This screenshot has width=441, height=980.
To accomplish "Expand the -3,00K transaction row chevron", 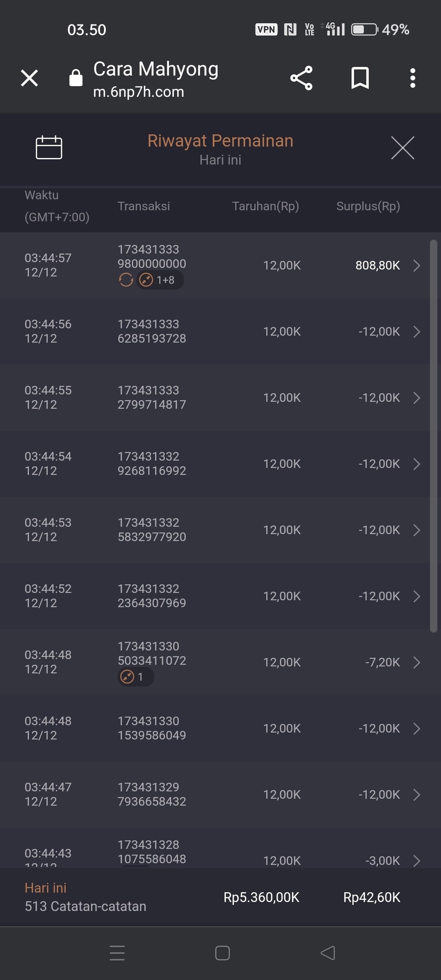I will point(416,861).
